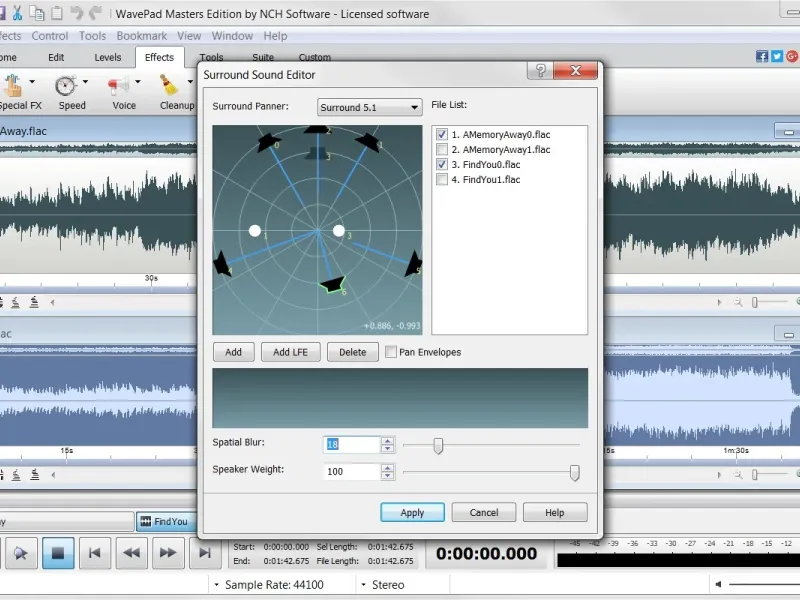The height and width of the screenshot is (600, 800).
Task: Click the Spatial Blur slider handle
Action: pos(437,446)
